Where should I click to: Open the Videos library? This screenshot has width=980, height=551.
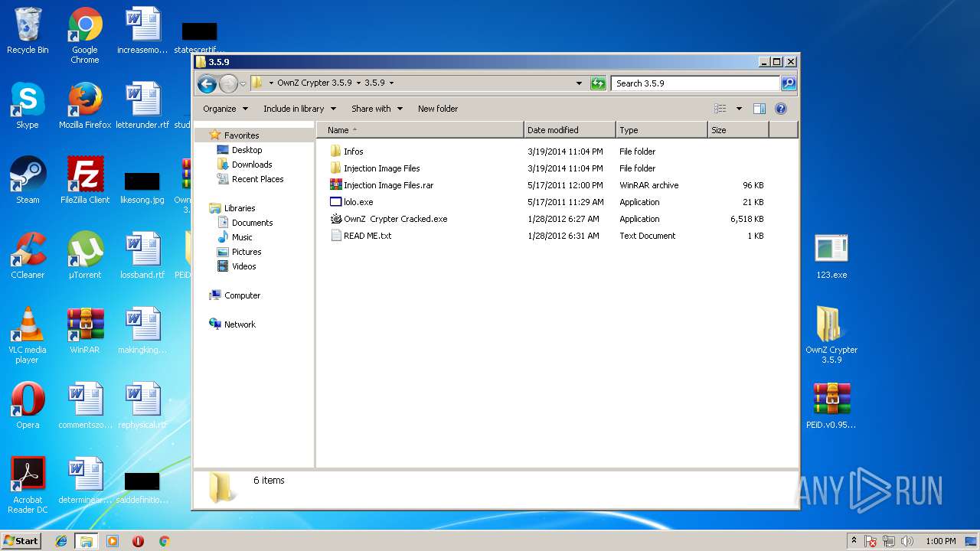[x=243, y=266]
